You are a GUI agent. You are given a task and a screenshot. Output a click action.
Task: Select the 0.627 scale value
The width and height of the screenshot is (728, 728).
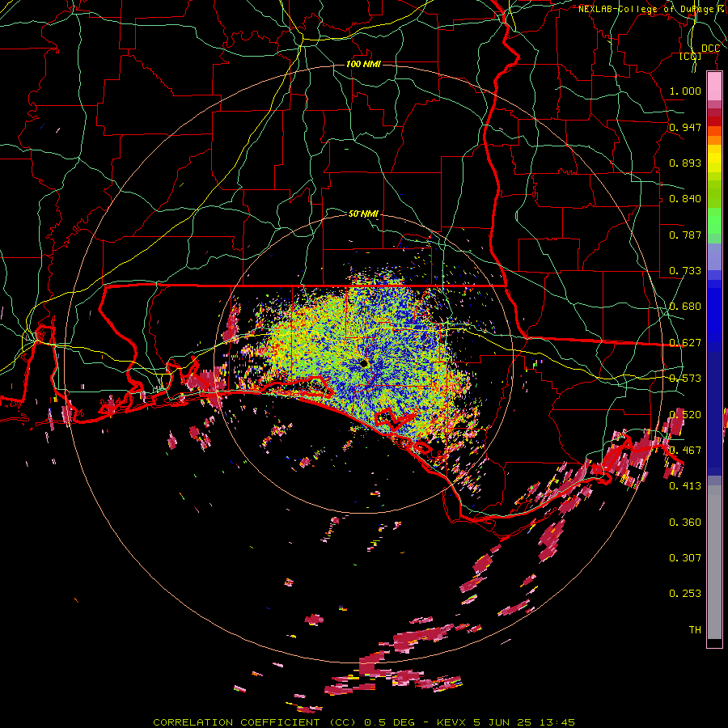click(685, 343)
